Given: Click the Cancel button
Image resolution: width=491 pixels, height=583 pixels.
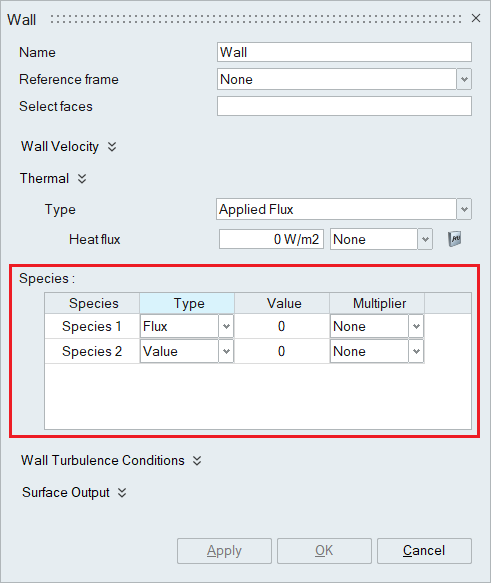Looking at the screenshot, I should [424, 551].
